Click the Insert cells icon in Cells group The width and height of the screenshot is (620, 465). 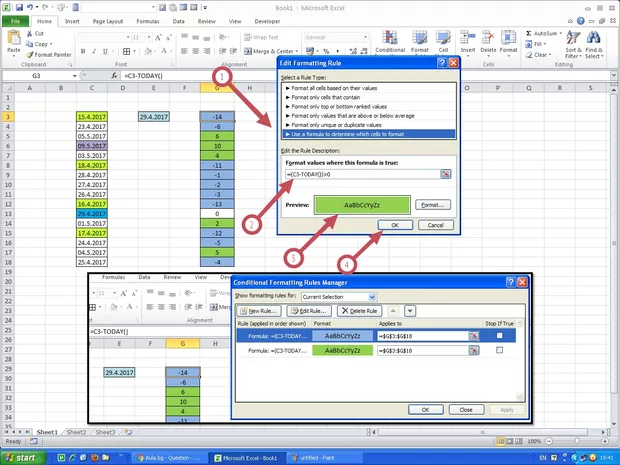point(468,38)
